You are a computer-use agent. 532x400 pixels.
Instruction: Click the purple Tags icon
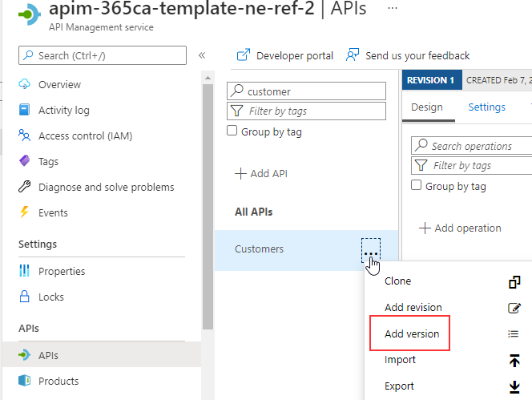click(24, 160)
